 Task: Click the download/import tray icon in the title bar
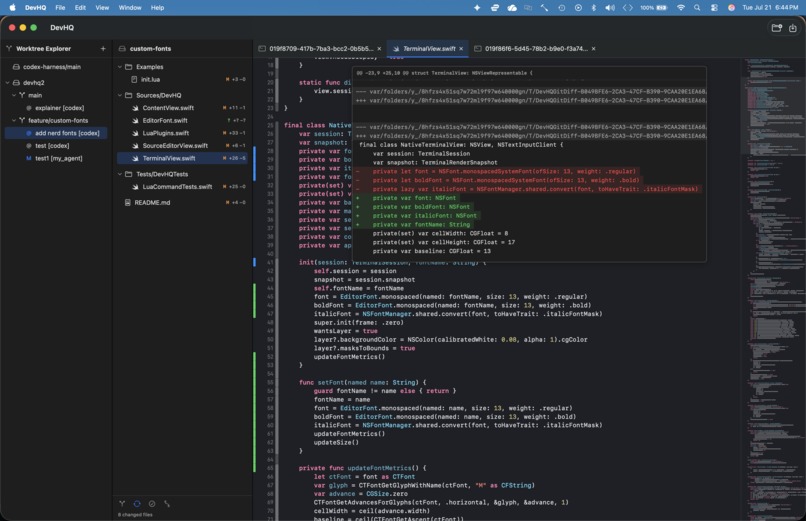(793, 28)
